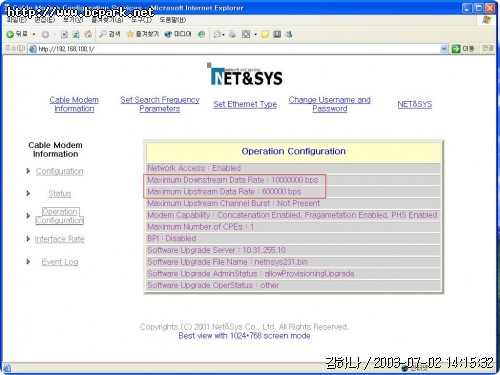Open the Cable Modem Information link
Screen dimensions: 500x375
74,104
